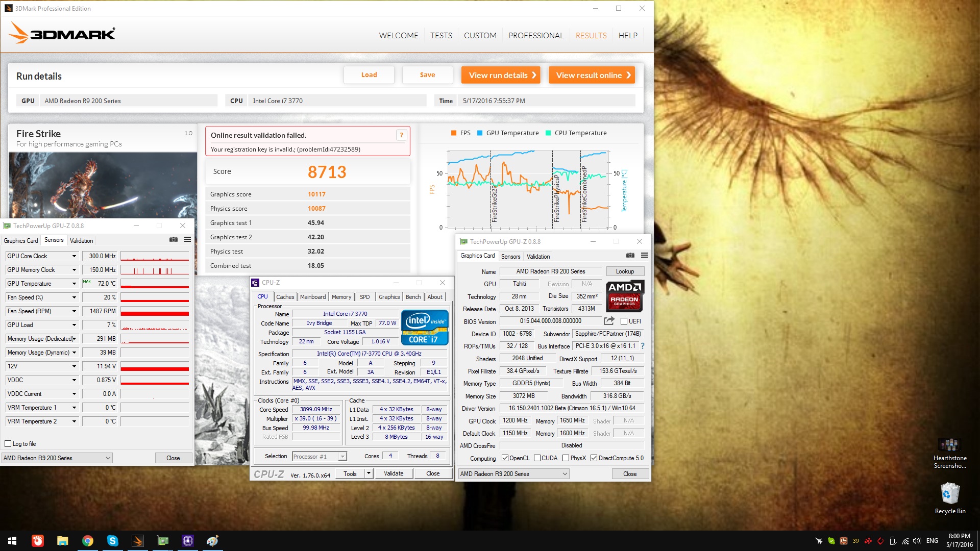
Task: Click the Skype taskbar icon
Action: [x=112, y=541]
